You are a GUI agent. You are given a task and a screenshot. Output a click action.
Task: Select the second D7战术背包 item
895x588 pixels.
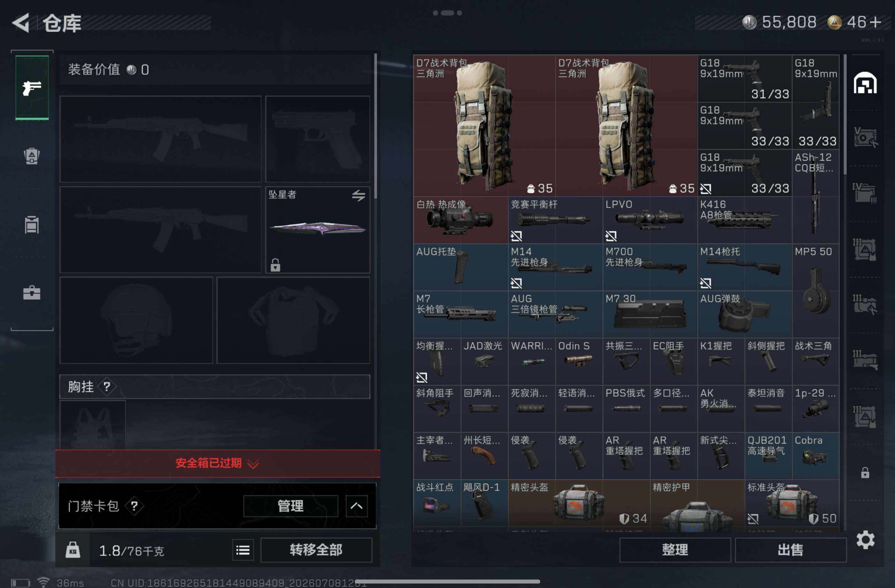click(x=626, y=126)
